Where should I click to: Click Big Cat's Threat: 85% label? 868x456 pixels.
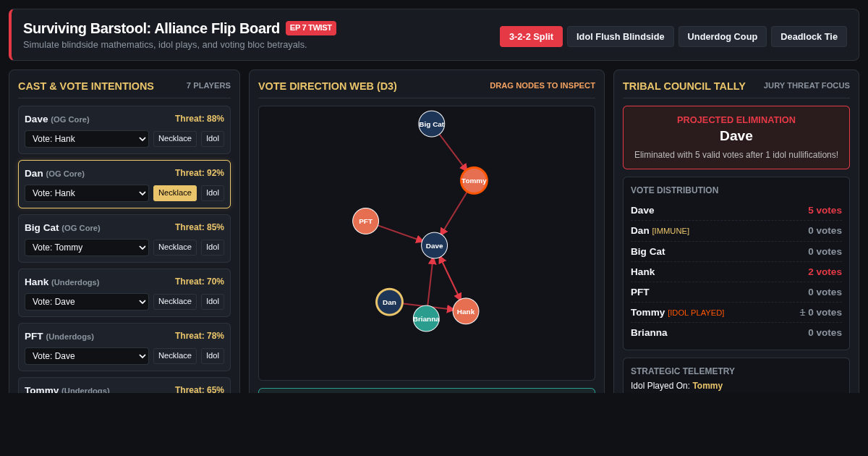tap(200, 227)
